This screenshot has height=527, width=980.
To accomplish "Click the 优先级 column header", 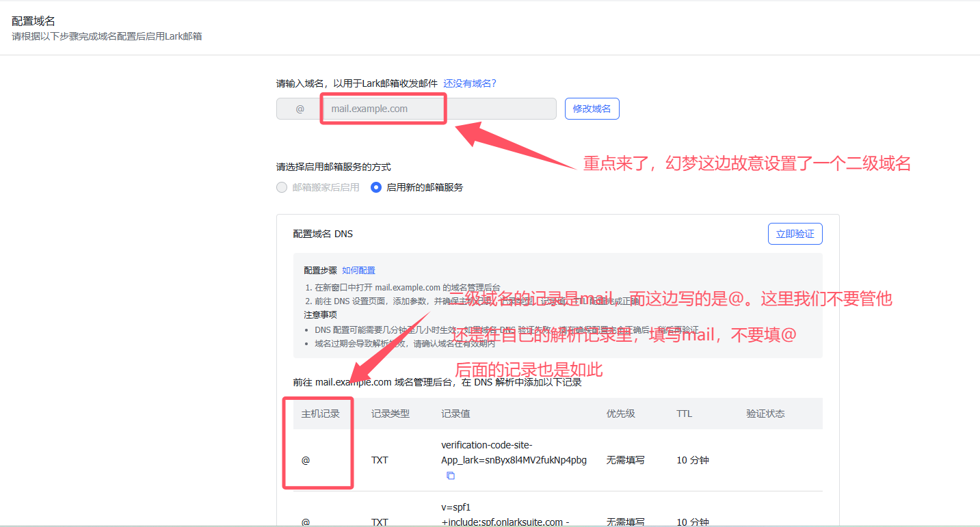I will coord(620,414).
